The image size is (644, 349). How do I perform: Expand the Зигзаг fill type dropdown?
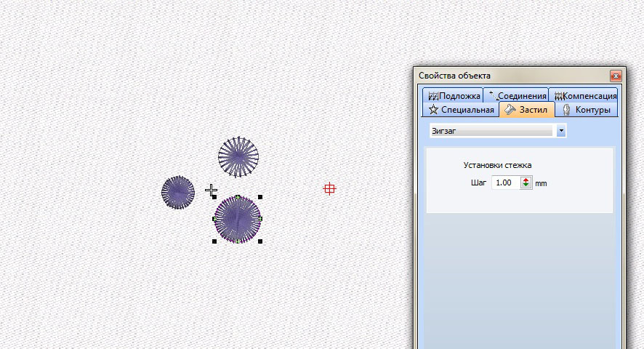(x=561, y=131)
